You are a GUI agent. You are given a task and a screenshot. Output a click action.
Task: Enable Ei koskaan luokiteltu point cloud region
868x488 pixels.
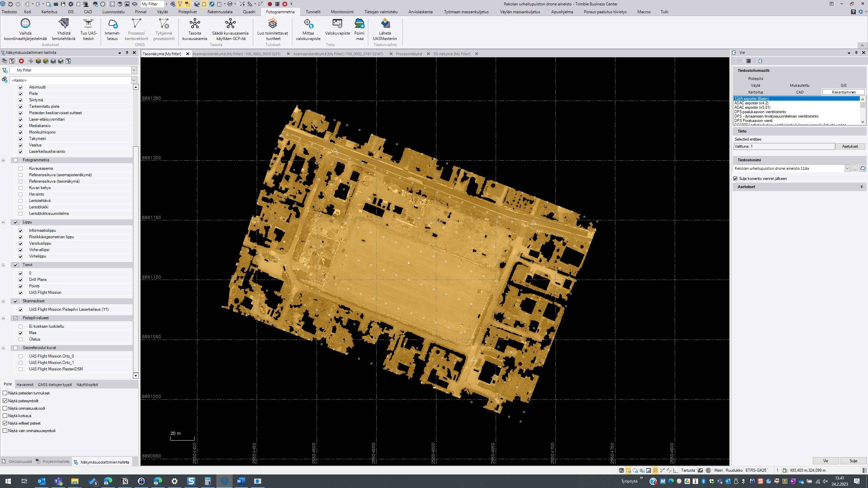coord(21,326)
